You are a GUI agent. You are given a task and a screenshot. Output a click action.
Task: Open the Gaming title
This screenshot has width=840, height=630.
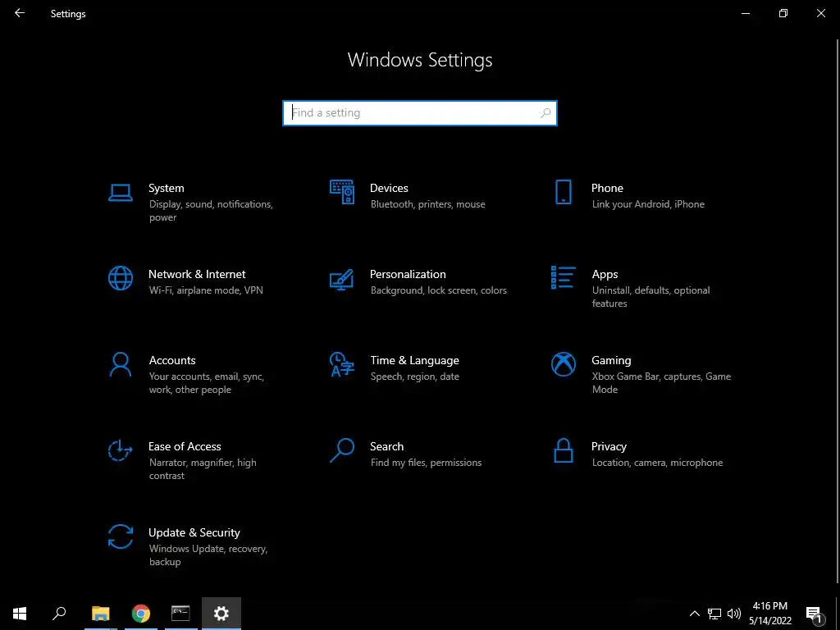coord(611,361)
